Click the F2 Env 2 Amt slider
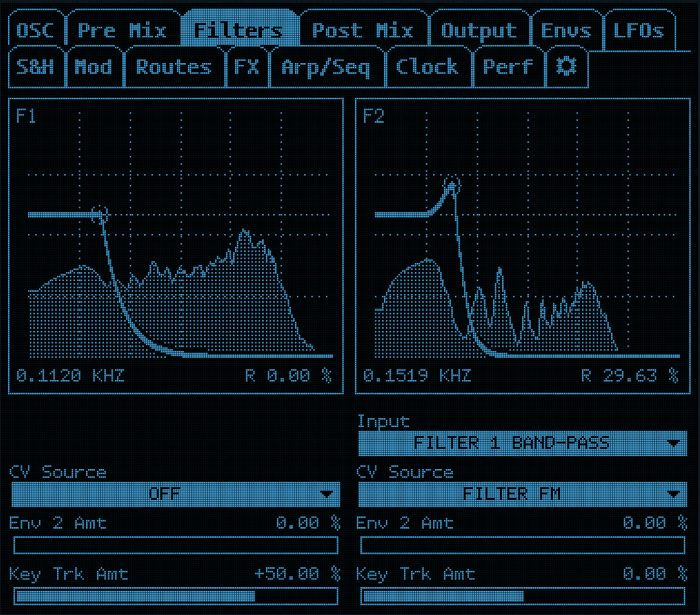The image size is (700, 615). pos(523,545)
